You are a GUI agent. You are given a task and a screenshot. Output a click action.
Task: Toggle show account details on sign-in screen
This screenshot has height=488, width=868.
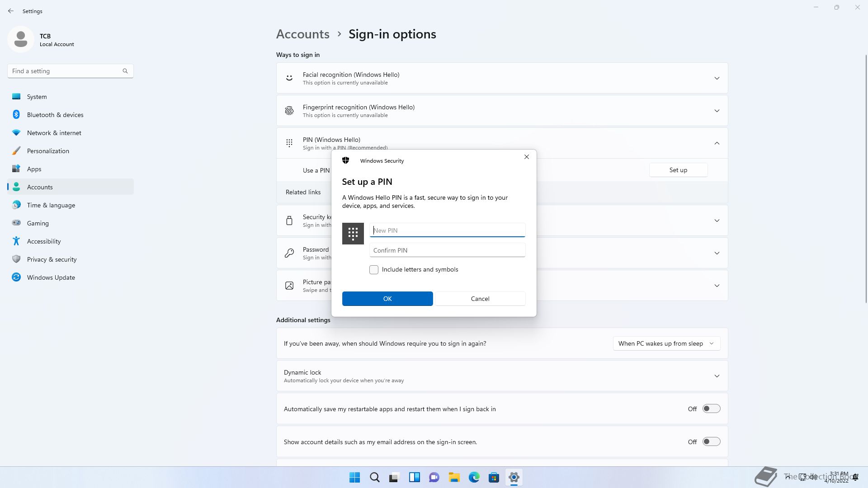click(x=711, y=441)
